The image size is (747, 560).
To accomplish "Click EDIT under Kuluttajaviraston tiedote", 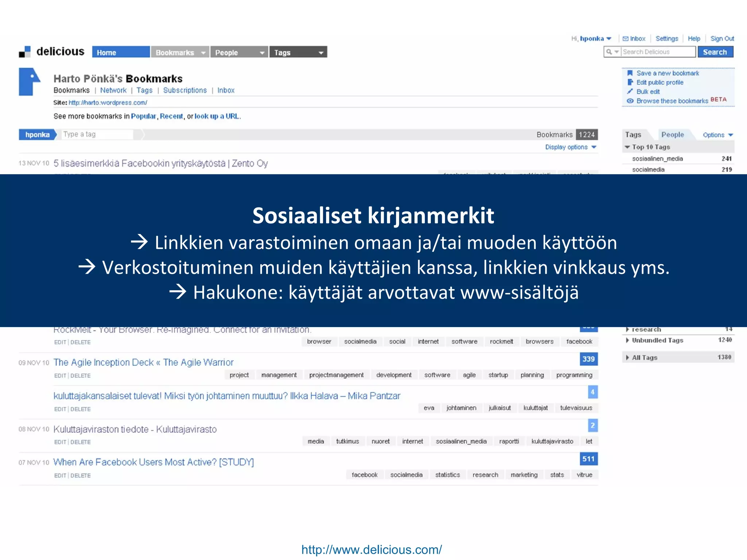I will [x=60, y=442].
